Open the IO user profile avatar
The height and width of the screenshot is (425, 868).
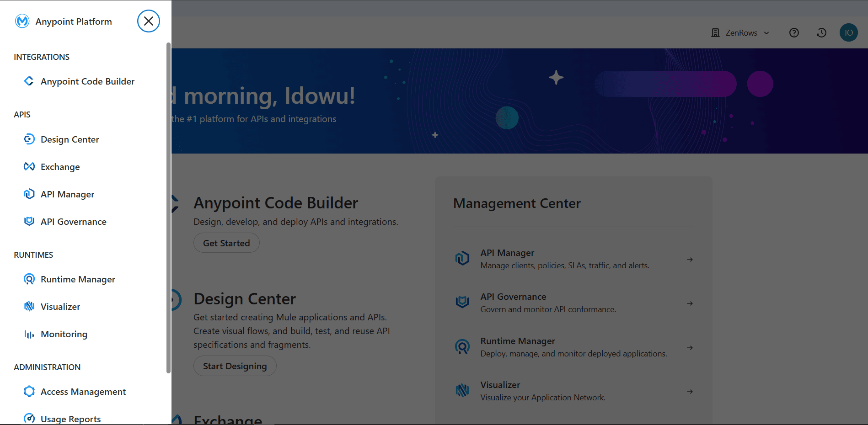pyautogui.click(x=849, y=33)
